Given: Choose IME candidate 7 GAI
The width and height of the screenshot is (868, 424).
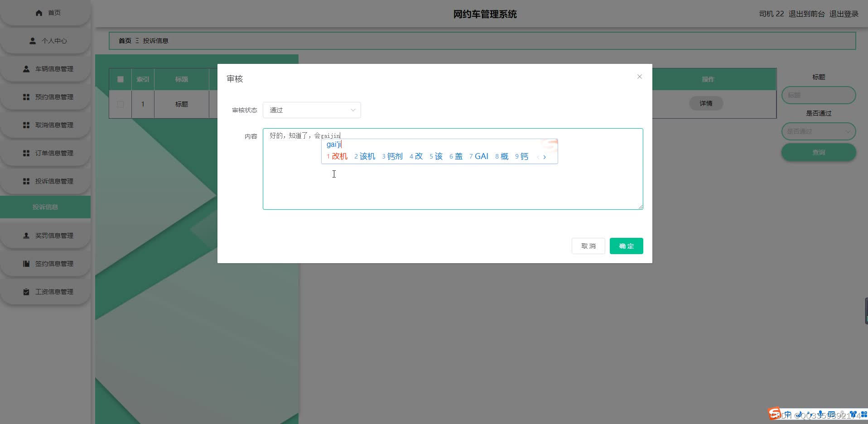Looking at the screenshot, I should click(479, 156).
